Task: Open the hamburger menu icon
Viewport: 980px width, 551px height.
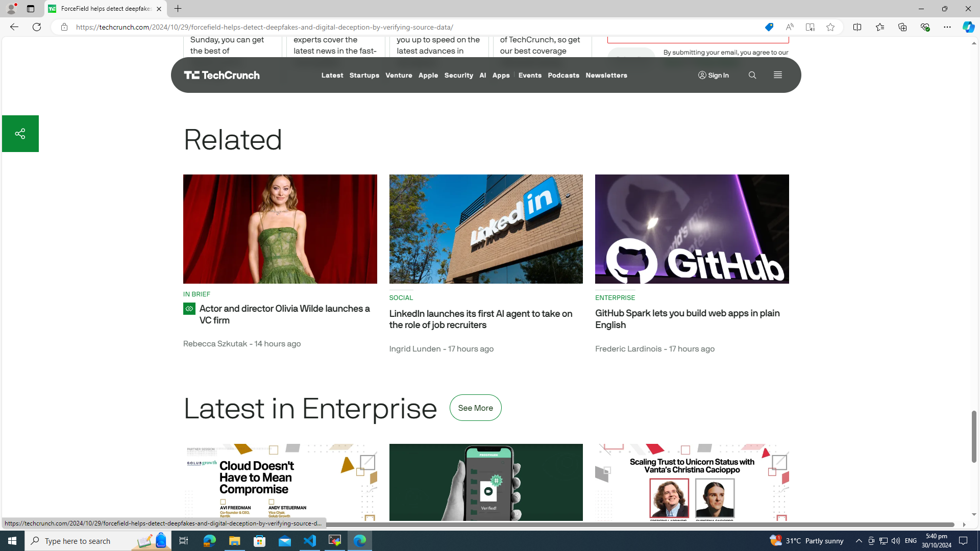Action: [777, 75]
